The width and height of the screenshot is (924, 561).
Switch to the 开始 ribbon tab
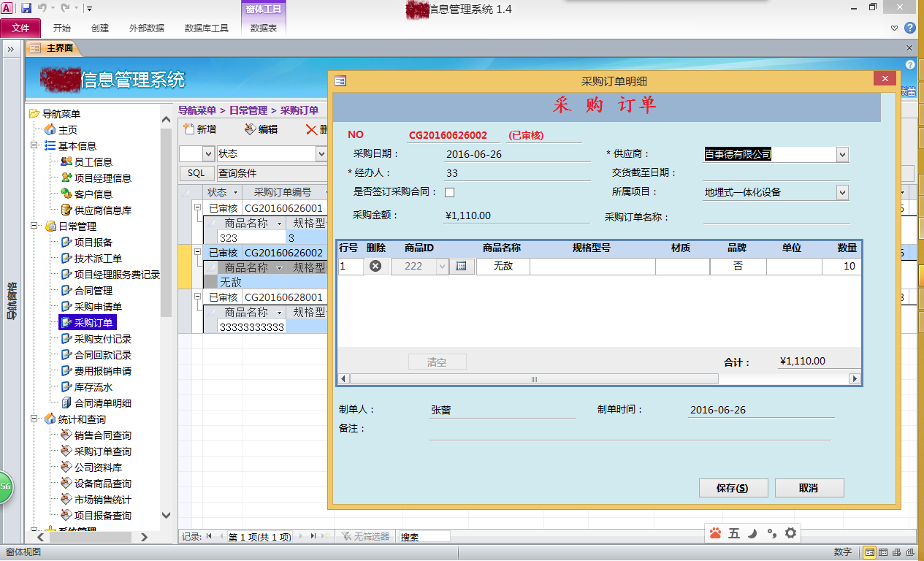(x=62, y=28)
